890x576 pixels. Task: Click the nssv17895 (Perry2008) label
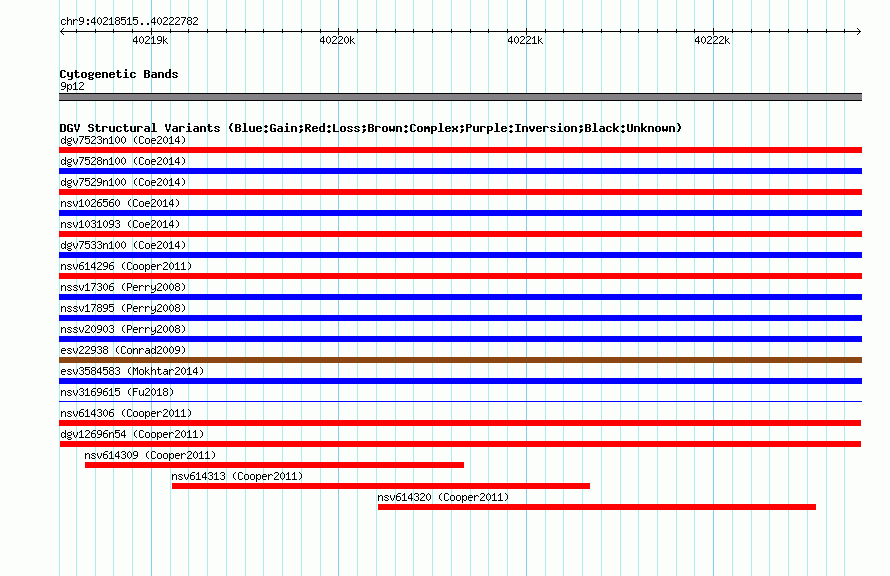[x=123, y=308]
